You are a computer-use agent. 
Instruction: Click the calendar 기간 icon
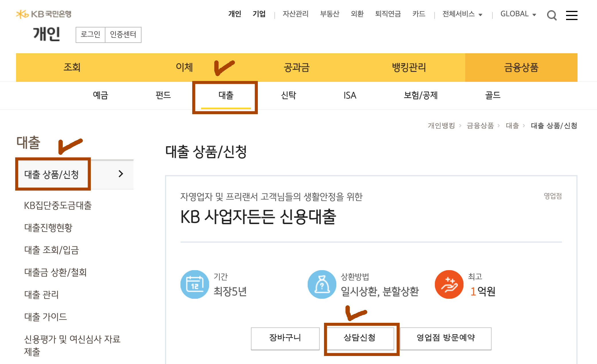click(195, 284)
